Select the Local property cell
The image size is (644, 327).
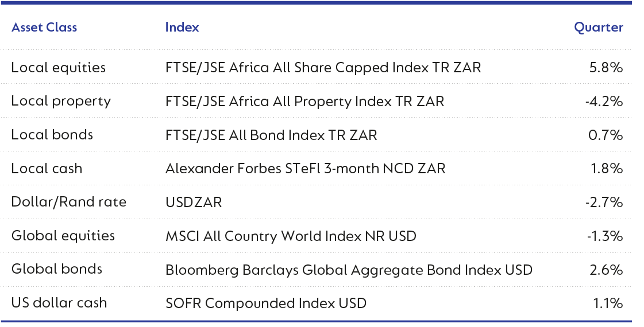[61, 102]
